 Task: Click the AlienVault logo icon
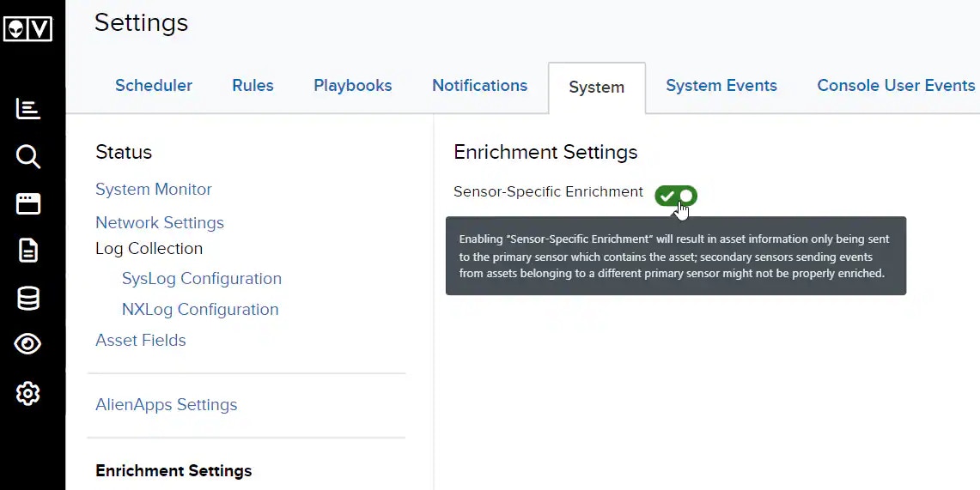coord(28,29)
